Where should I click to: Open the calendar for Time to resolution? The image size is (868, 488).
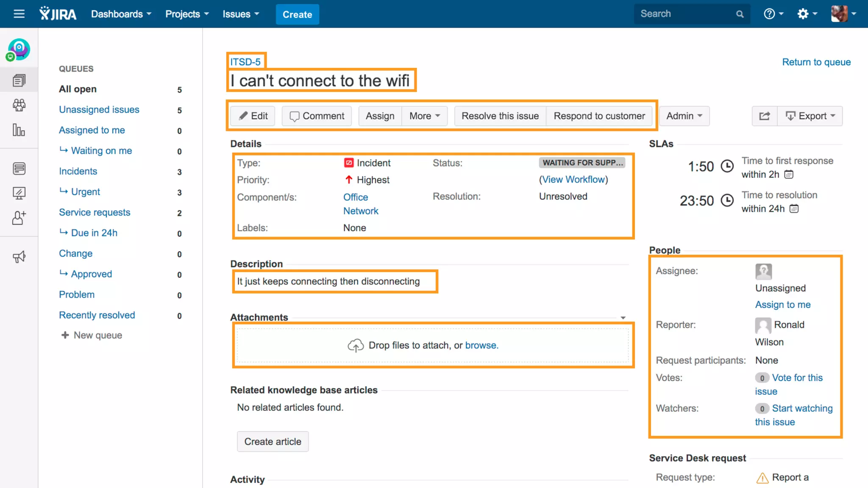pos(794,209)
